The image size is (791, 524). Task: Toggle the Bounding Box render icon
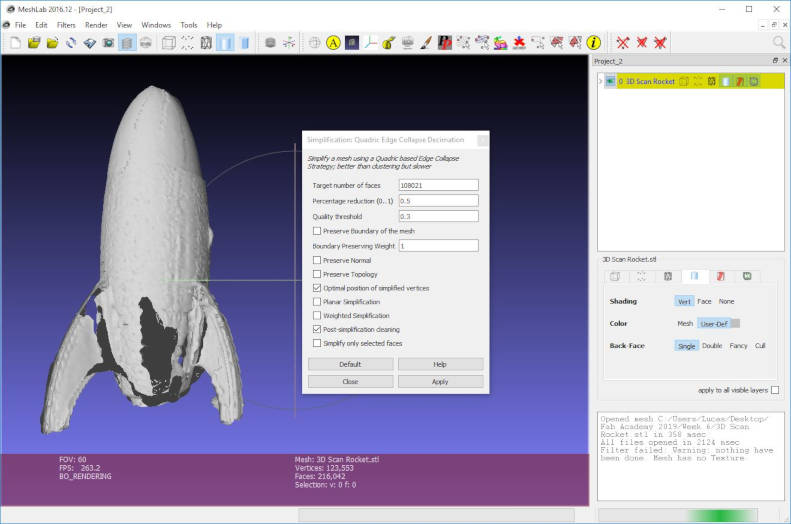coord(168,43)
